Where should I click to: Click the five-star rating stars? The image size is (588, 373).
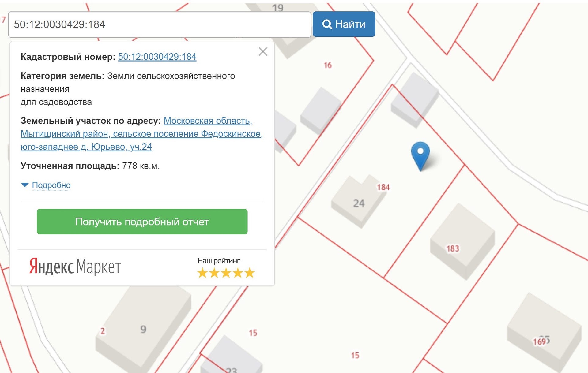click(x=226, y=273)
